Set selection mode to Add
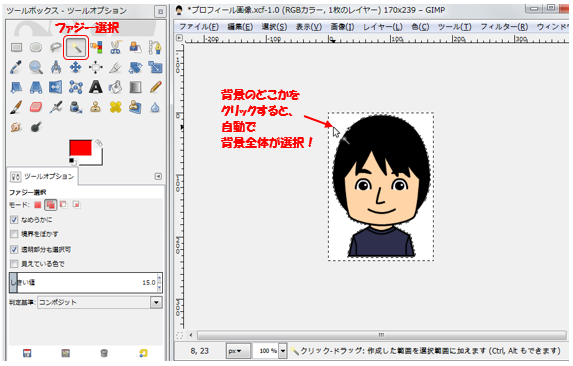 coord(50,205)
